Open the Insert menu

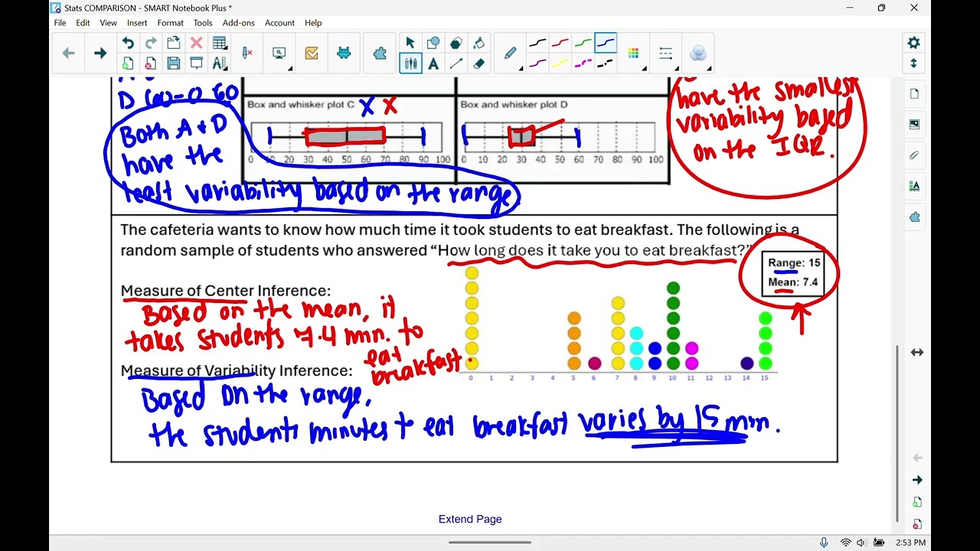coord(137,23)
